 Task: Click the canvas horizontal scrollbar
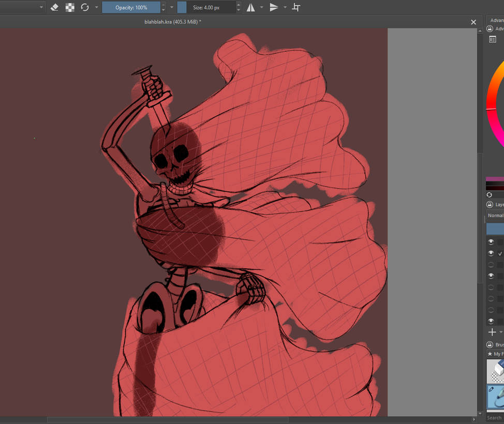[x=168, y=419]
